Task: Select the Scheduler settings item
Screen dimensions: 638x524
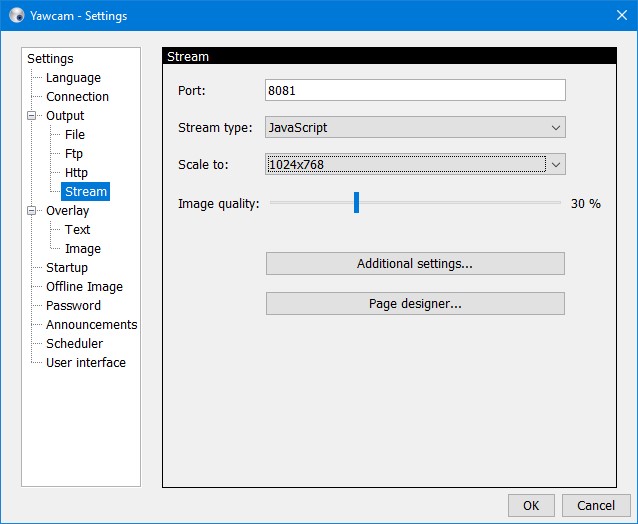Action: [74, 343]
